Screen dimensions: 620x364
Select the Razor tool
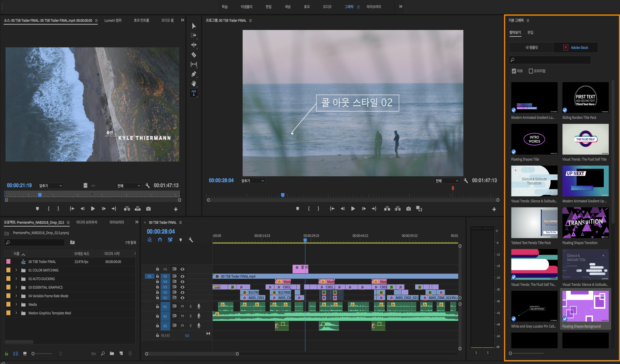coord(194,55)
